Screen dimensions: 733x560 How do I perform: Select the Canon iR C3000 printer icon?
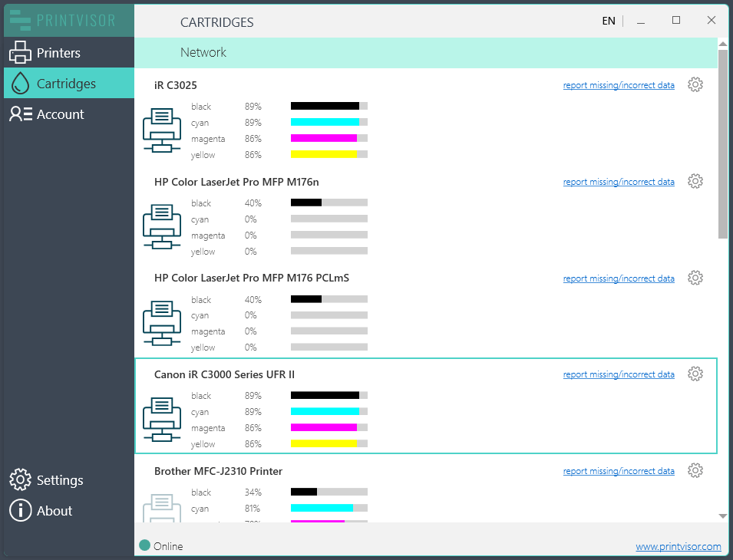(162, 420)
